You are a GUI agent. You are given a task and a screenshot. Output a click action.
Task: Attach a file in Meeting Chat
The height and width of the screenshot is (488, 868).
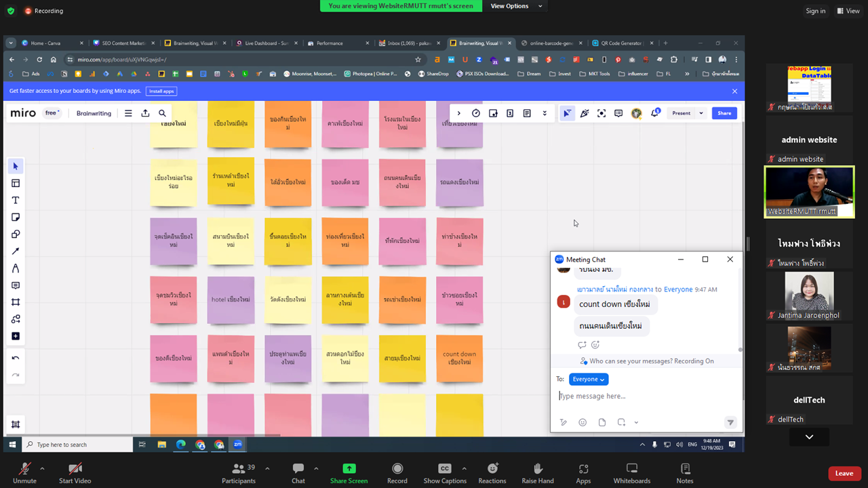[602, 422]
